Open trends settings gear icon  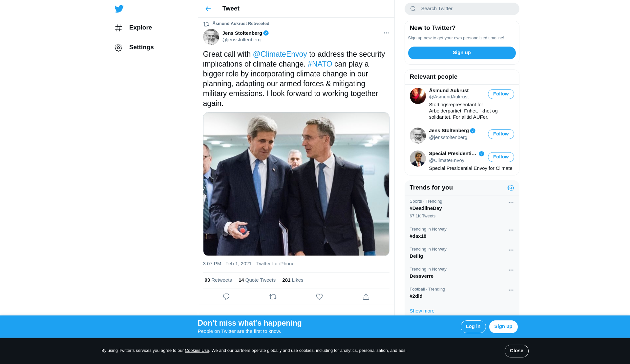tap(511, 188)
